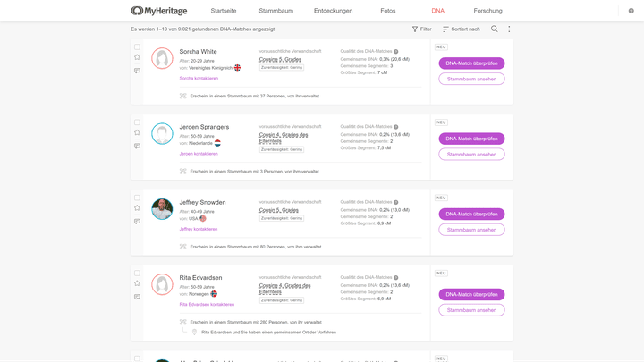Click the tree icon in Jeroen Sprangers' card

[183, 172]
